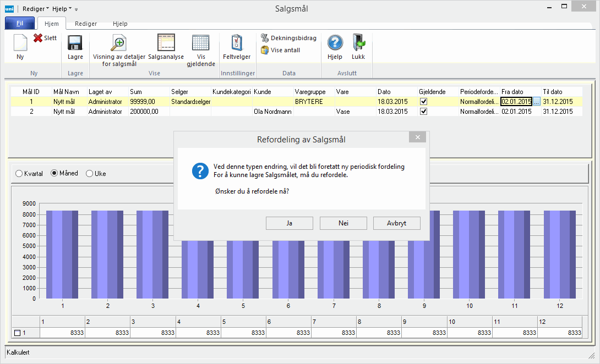600x364 pixels.
Task: Click the Lagre save disk icon
Action: (x=75, y=43)
